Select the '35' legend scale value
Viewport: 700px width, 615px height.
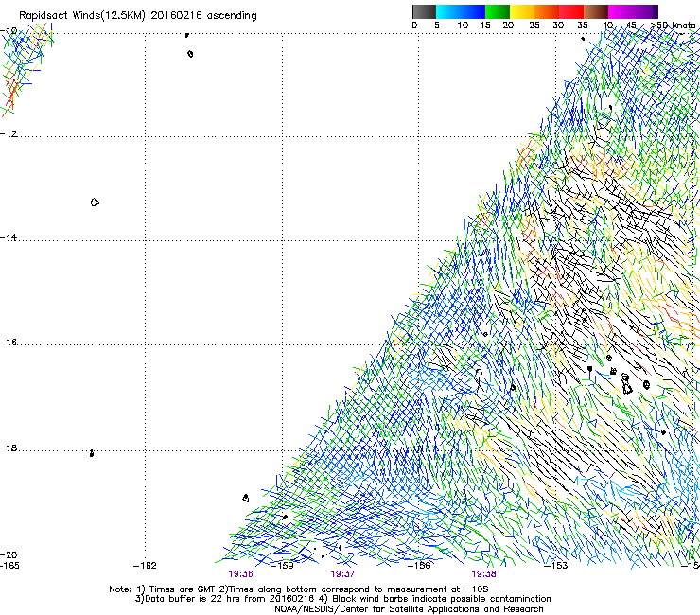(583, 26)
